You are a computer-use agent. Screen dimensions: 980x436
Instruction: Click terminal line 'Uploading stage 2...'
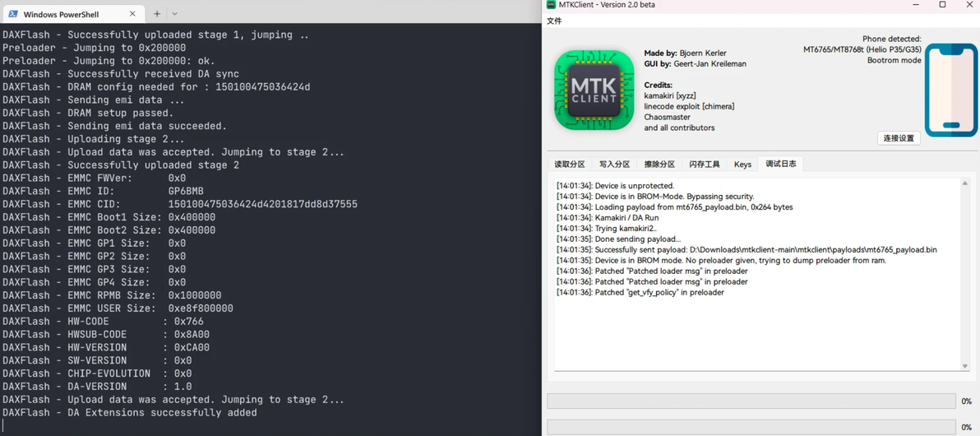[94, 140]
